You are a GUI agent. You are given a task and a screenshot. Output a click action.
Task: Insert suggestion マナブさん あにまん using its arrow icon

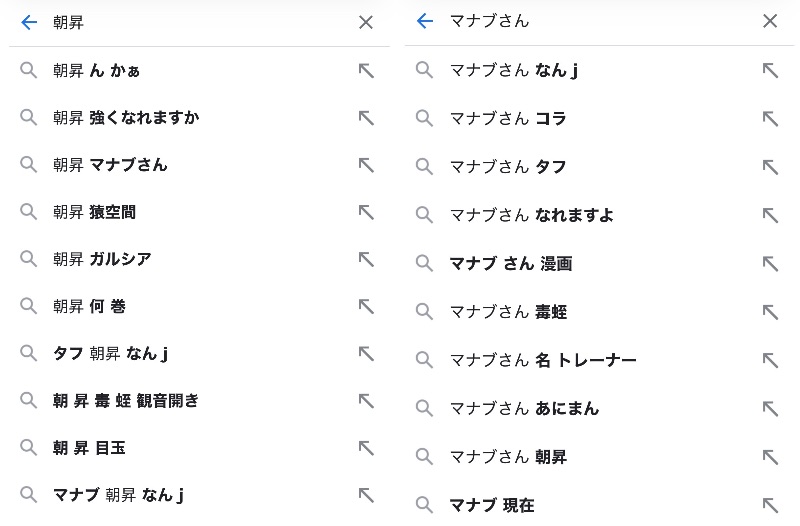(770, 408)
